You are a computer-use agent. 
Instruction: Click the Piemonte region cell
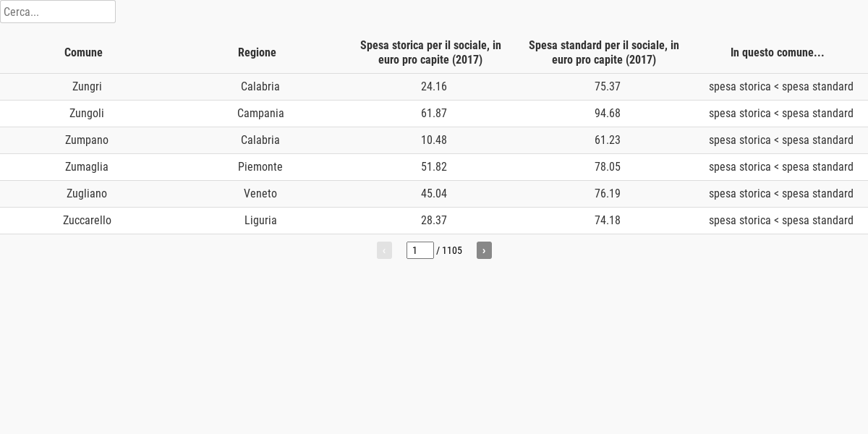(x=260, y=167)
